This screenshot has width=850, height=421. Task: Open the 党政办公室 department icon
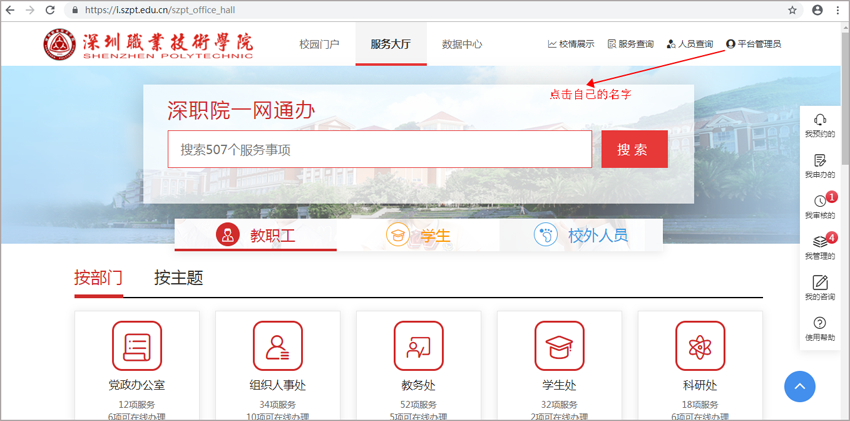pos(137,347)
